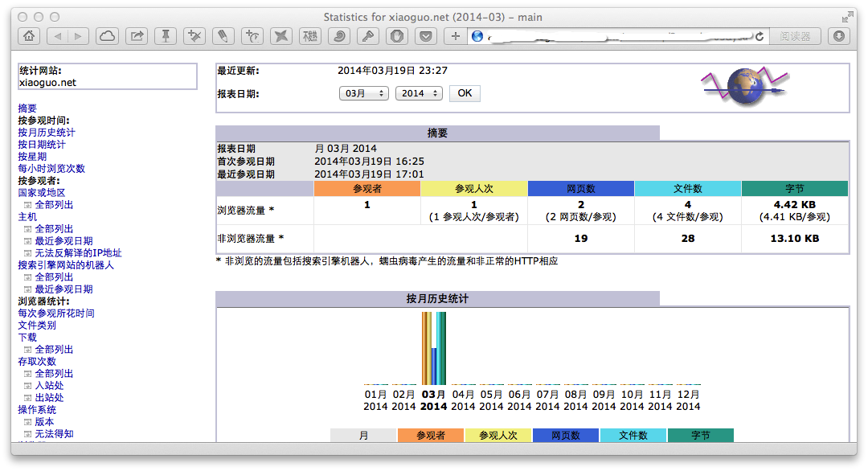
Task: Go back to the previous page
Action: coord(58,36)
